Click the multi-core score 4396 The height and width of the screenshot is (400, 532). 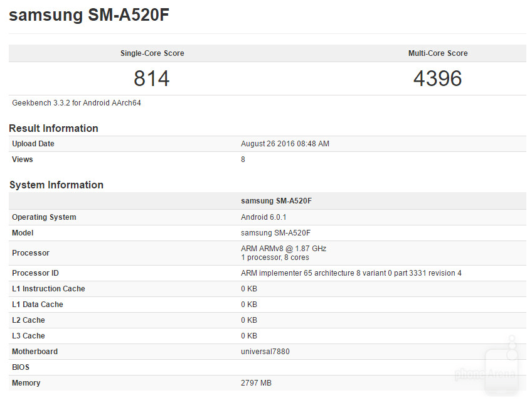pos(437,78)
